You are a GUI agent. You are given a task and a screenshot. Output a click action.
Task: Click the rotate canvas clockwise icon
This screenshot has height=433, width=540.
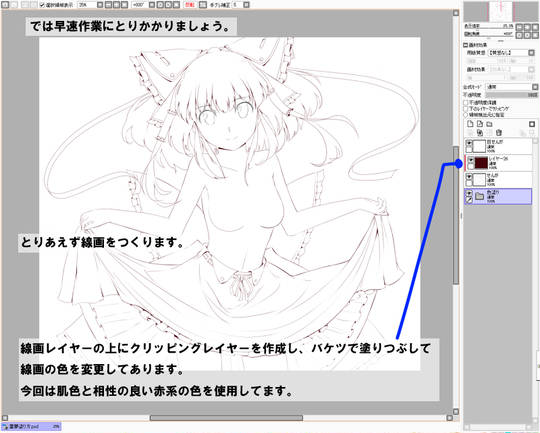click(168, 5)
